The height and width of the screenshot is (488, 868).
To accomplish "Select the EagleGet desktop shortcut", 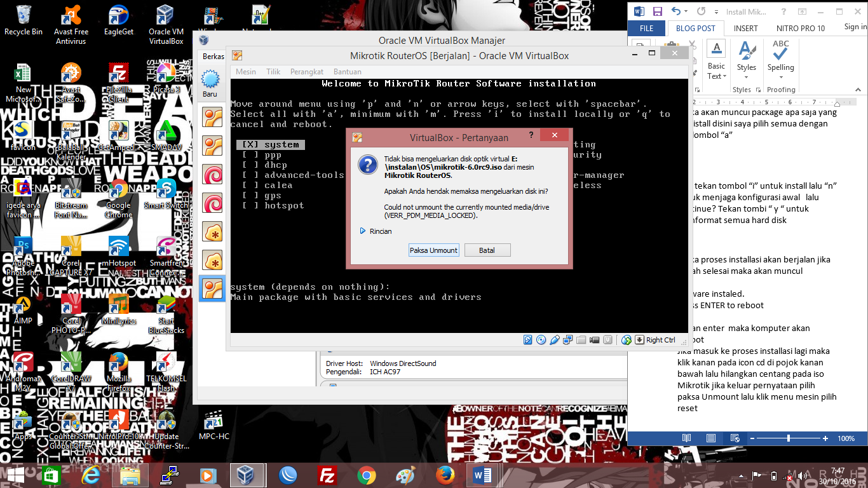I will pyautogui.click(x=119, y=20).
